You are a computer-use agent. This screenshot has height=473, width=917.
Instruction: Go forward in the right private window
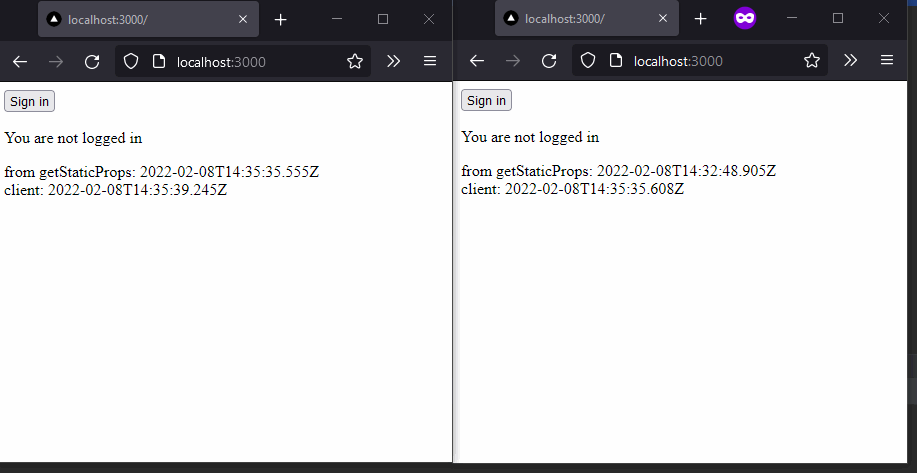tap(512, 61)
